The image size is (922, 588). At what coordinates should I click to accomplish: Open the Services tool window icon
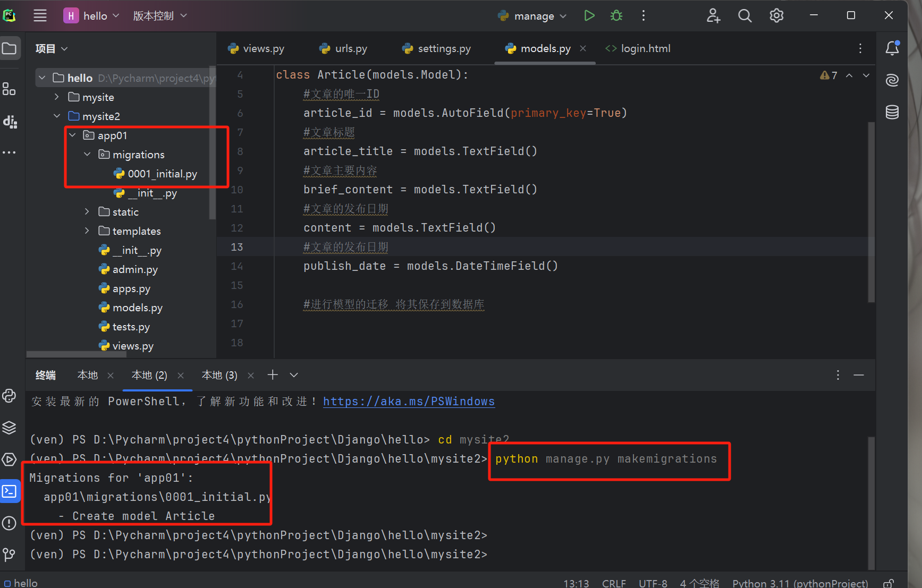point(10,459)
